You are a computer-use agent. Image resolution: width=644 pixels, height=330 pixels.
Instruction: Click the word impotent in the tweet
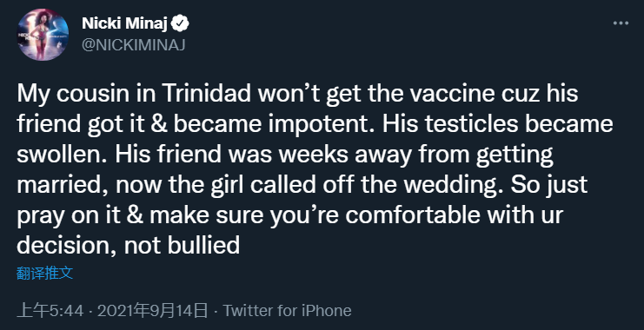[322, 124]
